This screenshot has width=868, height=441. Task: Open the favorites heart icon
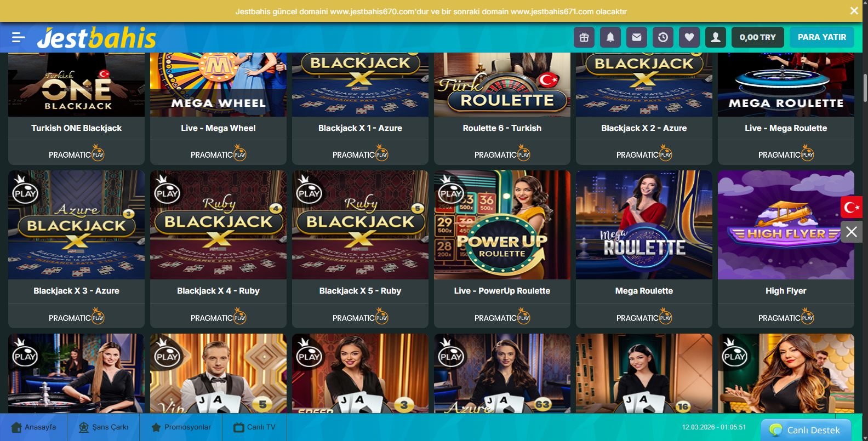689,37
